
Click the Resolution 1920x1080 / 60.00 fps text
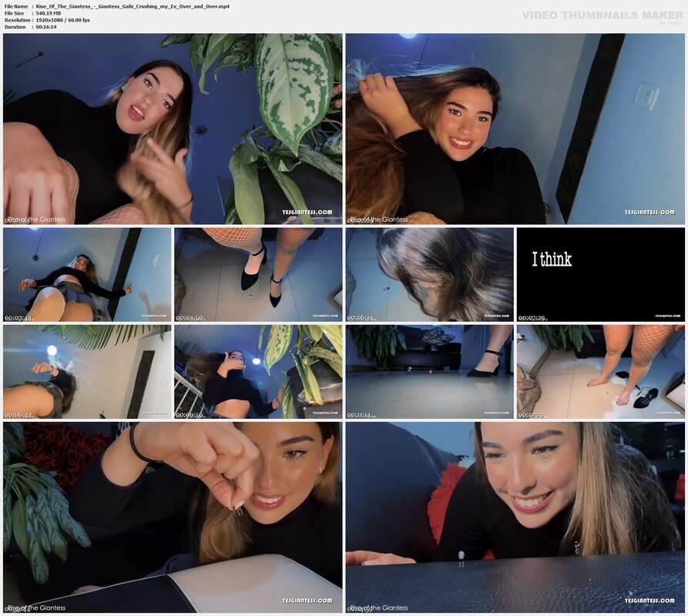click(x=62, y=20)
